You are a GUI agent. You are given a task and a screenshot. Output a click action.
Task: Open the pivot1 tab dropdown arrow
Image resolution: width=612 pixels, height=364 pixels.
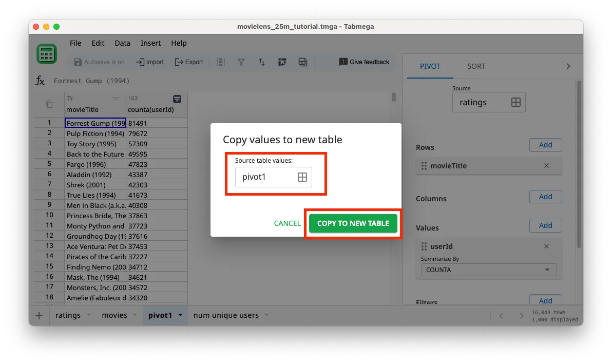(180, 315)
